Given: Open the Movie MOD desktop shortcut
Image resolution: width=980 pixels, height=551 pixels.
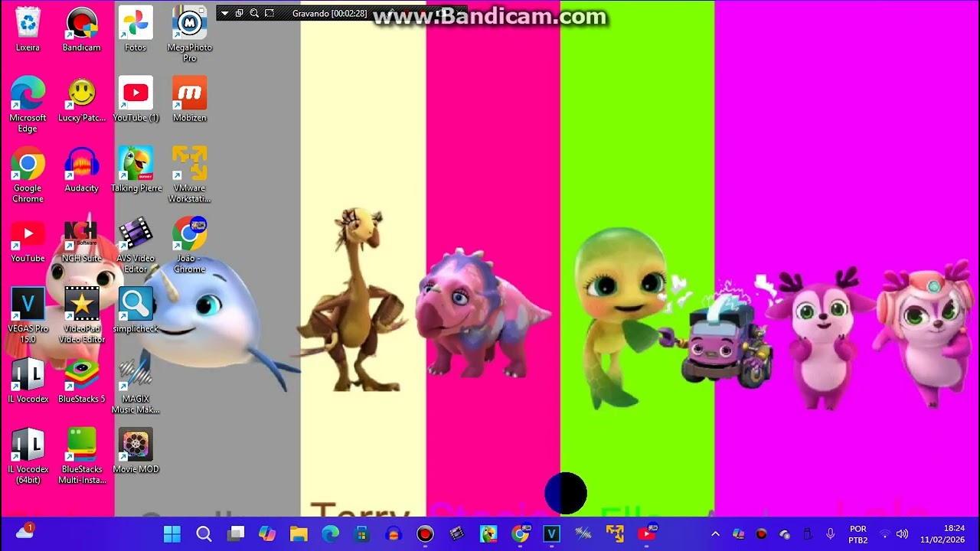Looking at the screenshot, I should pos(136,452).
